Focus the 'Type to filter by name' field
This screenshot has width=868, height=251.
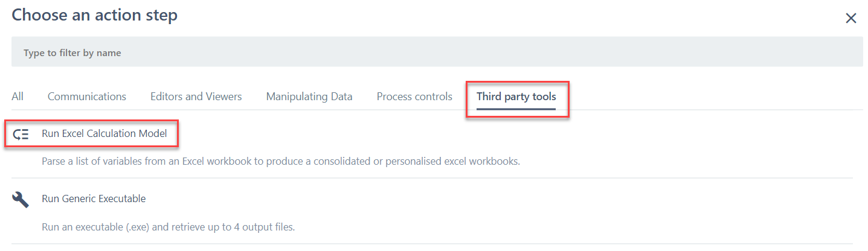(437, 52)
